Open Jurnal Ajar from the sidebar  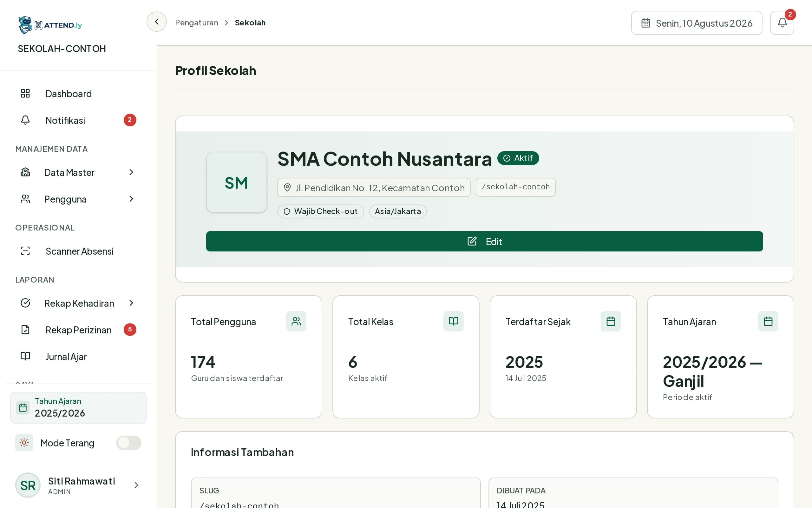click(x=78, y=357)
